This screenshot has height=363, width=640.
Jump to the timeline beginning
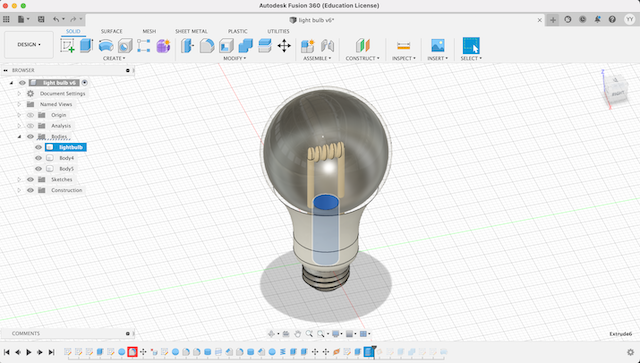click(x=7, y=352)
